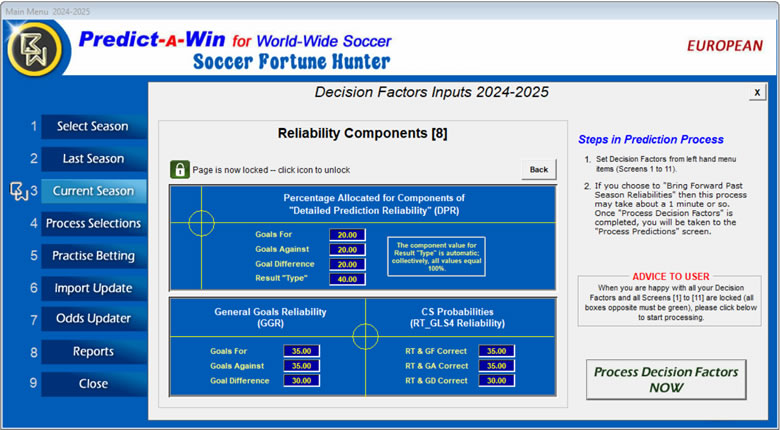Select GGR Goals Against 35.00 field
This screenshot has width=780, height=430.
301,366
